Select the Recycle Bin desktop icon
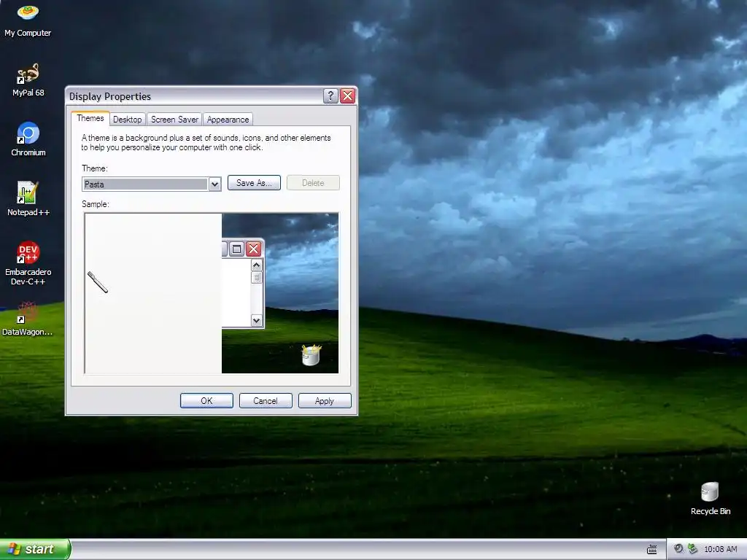747x560 pixels. (711, 499)
